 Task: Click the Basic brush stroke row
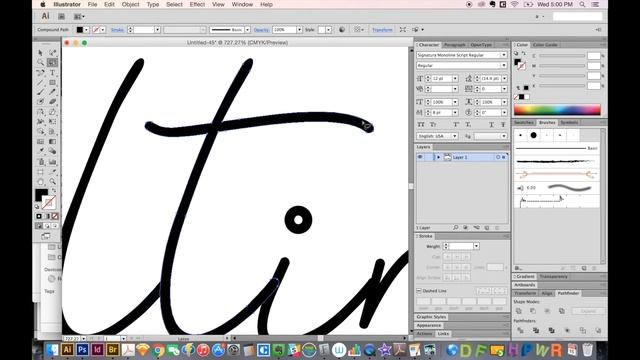[556, 148]
